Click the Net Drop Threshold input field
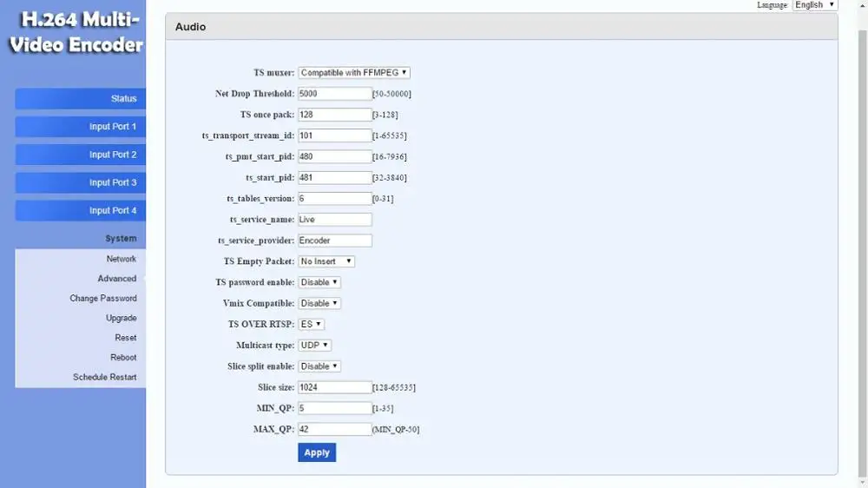The width and height of the screenshot is (868, 488). click(x=335, y=94)
